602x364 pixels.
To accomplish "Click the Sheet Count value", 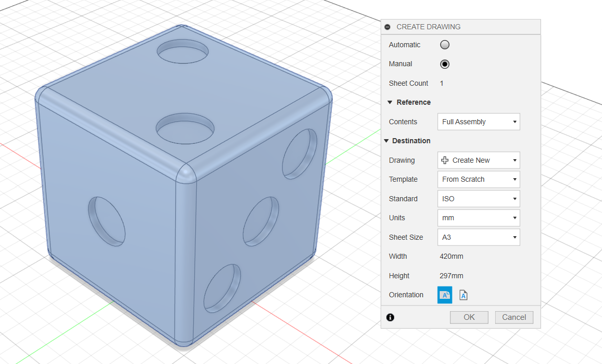I will pyautogui.click(x=442, y=83).
